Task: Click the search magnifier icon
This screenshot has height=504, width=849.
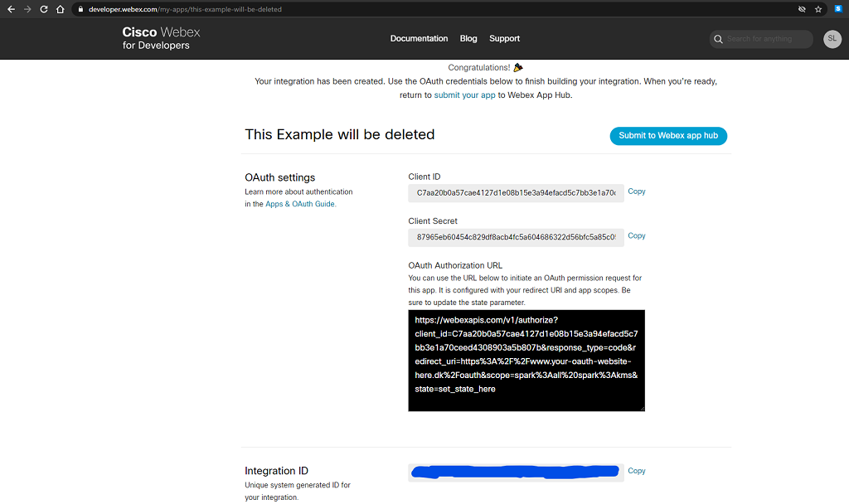Action: [x=719, y=39]
